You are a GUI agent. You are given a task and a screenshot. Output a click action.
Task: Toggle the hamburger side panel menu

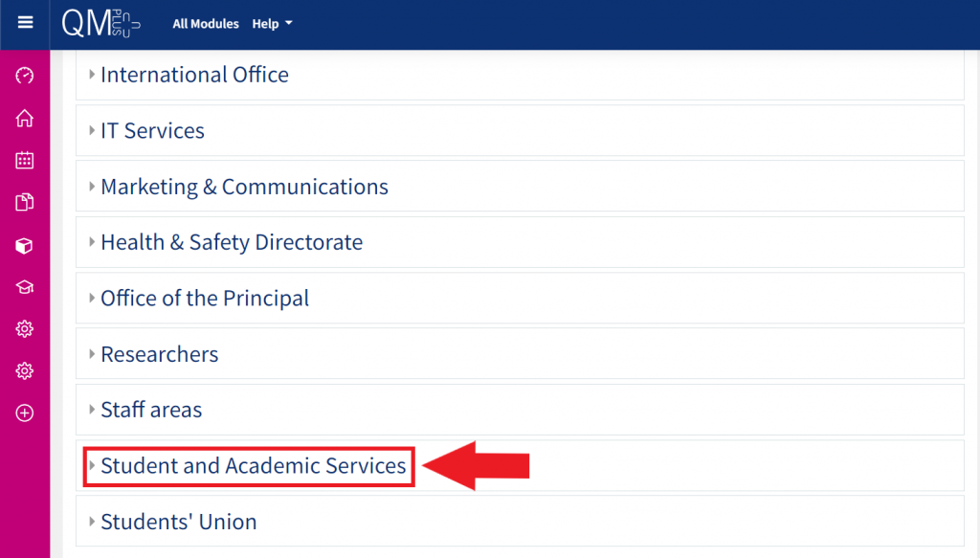click(x=25, y=23)
